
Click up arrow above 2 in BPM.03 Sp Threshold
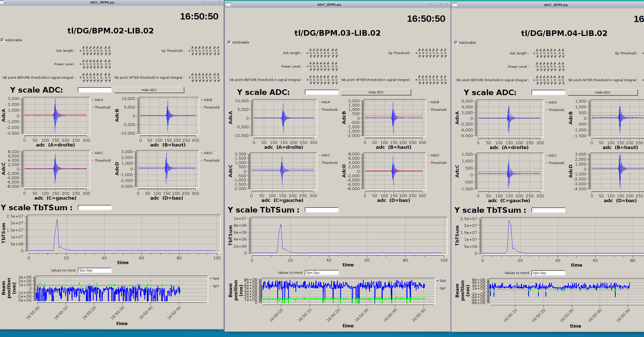click(430, 50)
